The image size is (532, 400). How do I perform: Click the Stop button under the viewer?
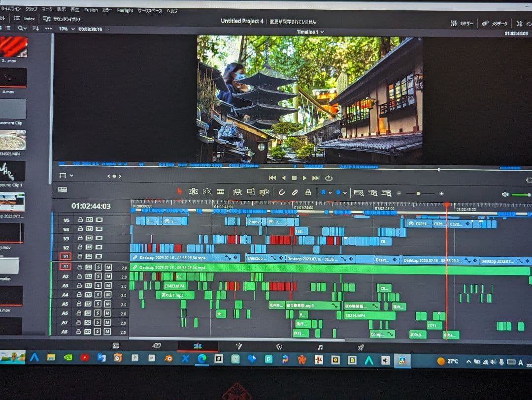coord(294,178)
